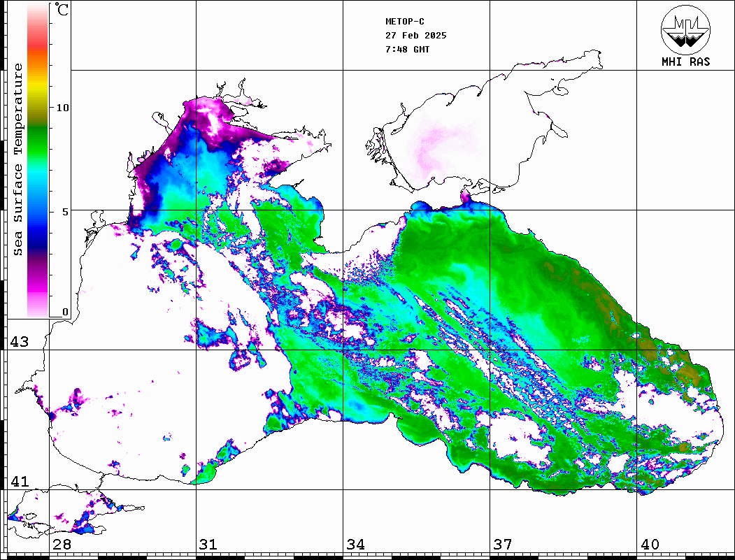Click the longitude label "28"
The image size is (735, 560).
[62, 544]
